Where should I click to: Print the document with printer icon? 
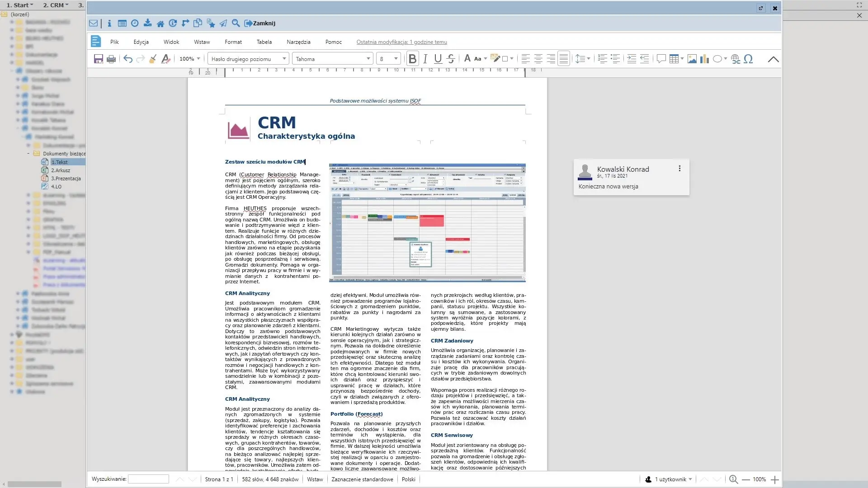tap(111, 59)
